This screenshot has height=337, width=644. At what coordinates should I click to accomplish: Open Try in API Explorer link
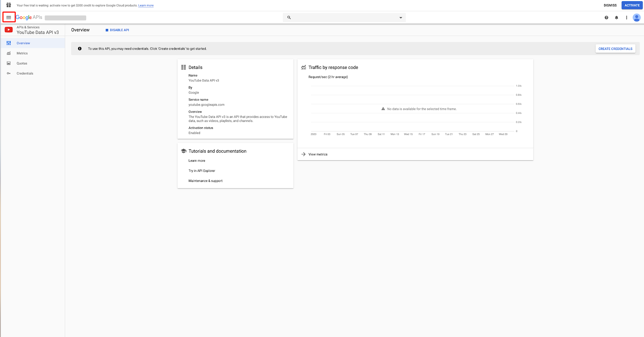click(202, 171)
